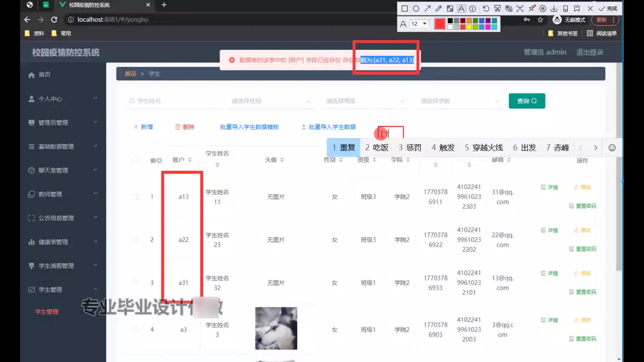Select the mosaic blur tool
This screenshot has width=644, height=362.
coord(450,9)
